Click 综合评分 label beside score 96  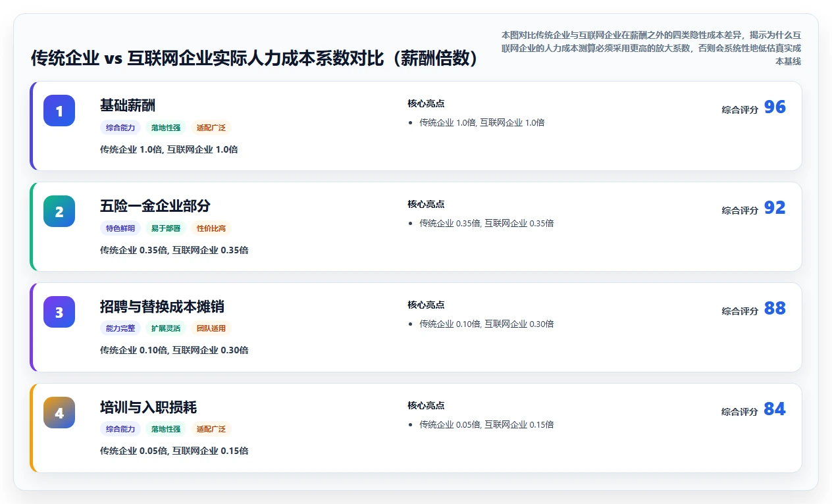tap(740, 110)
